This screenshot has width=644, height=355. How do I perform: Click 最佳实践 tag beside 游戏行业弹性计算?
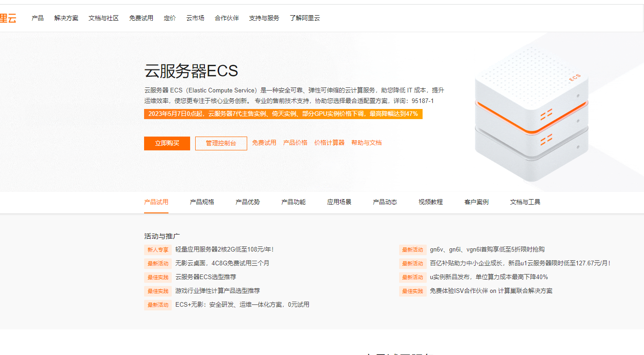(x=158, y=292)
